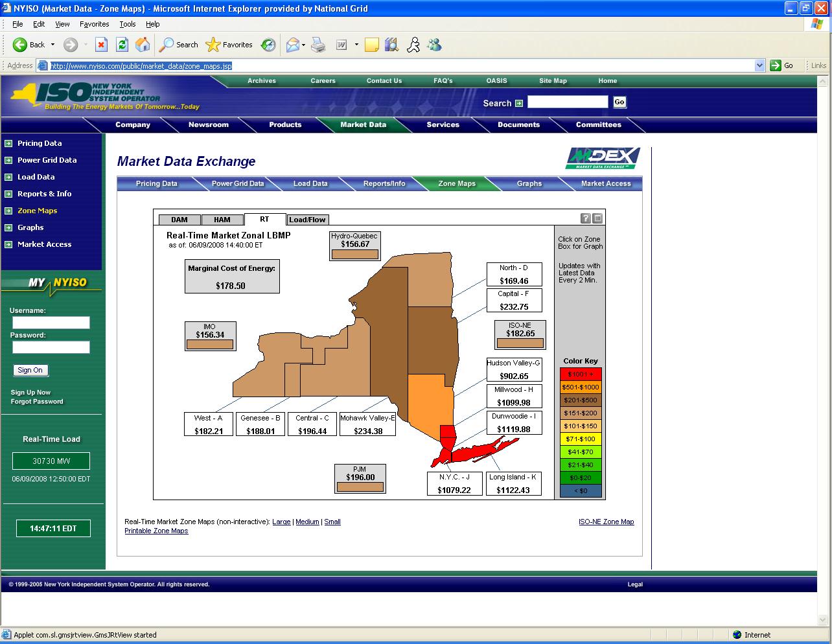Click the site Search text box

pyautogui.click(x=568, y=102)
